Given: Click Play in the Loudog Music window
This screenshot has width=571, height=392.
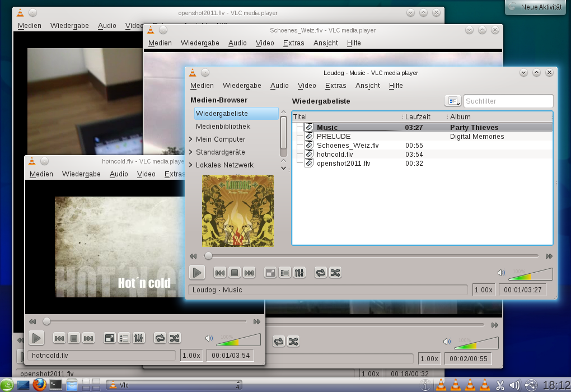Looking at the screenshot, I should 197,273.
